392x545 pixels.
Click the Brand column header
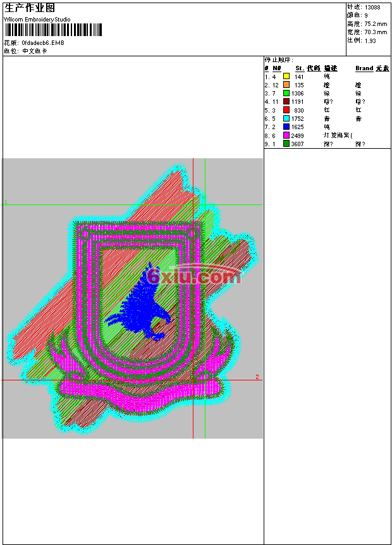point(364,68)
